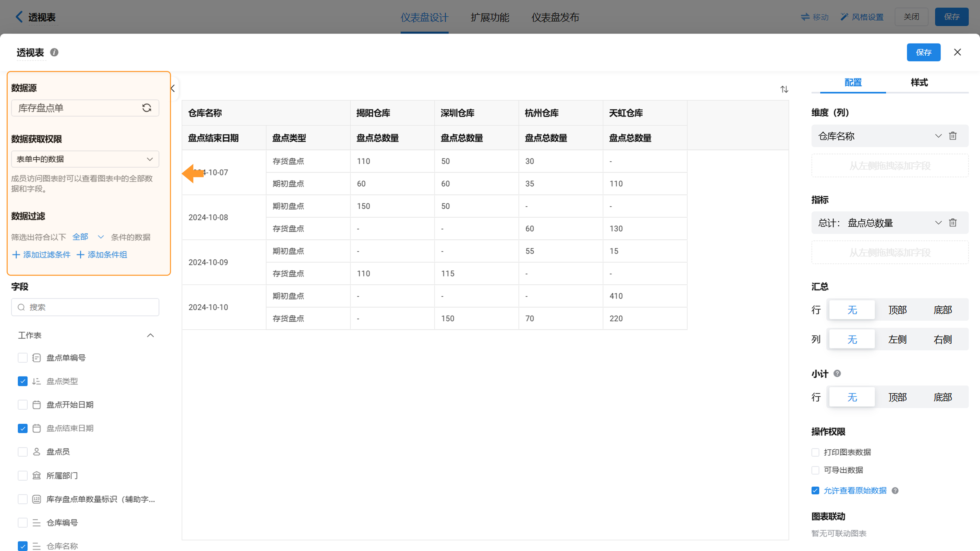The height and width of the screenshot is (551, 980).
Task: Click the 盘点结束日期 column header
Action: (x=224, y=138)
